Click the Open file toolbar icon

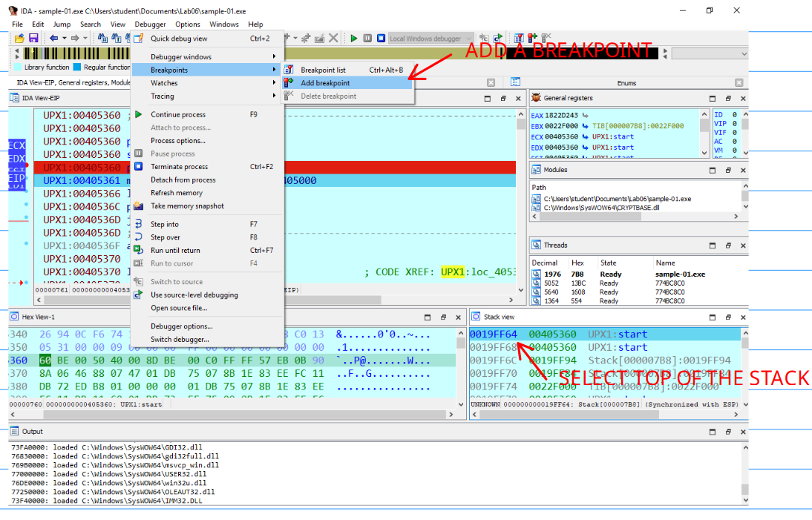pyautogui.click(x=19, y=39)
